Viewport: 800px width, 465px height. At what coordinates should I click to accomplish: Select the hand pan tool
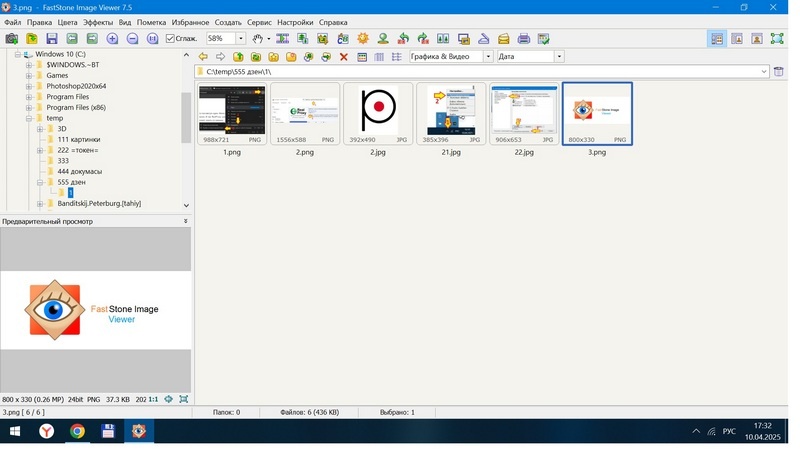(258, 39)
